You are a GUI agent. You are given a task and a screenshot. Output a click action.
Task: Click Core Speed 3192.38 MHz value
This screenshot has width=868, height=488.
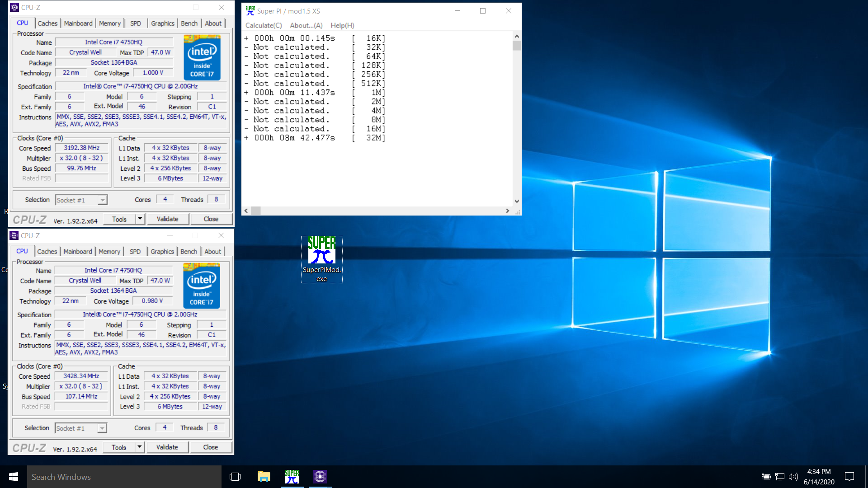(x=82, y=148)
